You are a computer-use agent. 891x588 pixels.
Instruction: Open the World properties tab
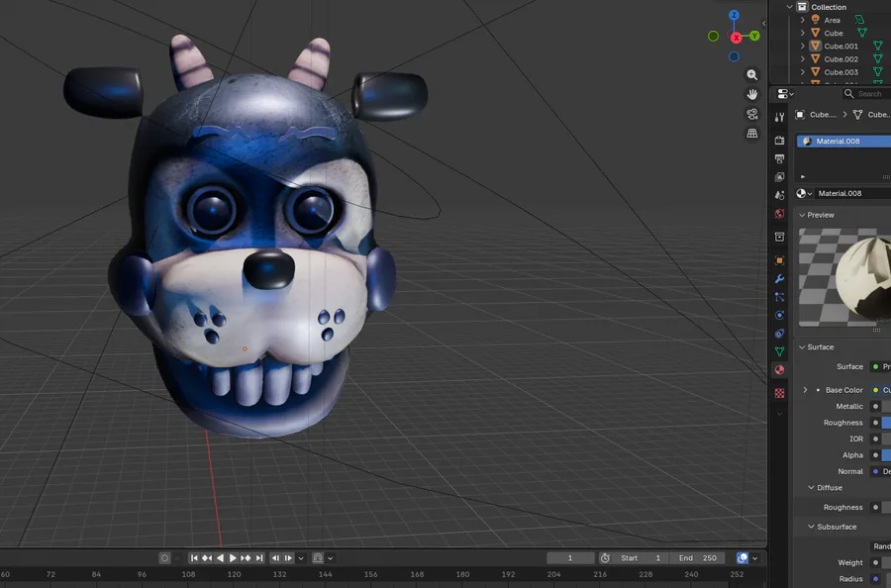[780, 214]
